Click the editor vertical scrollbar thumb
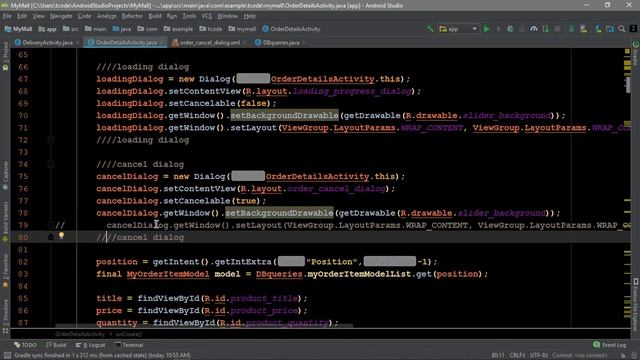This screenshot has height=360, width=640. 627,84
